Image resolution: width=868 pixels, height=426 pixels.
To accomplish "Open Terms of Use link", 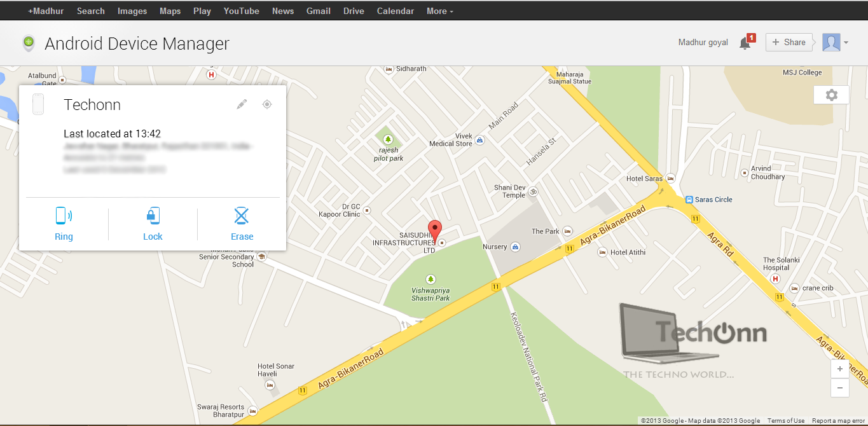I will 786,421.
